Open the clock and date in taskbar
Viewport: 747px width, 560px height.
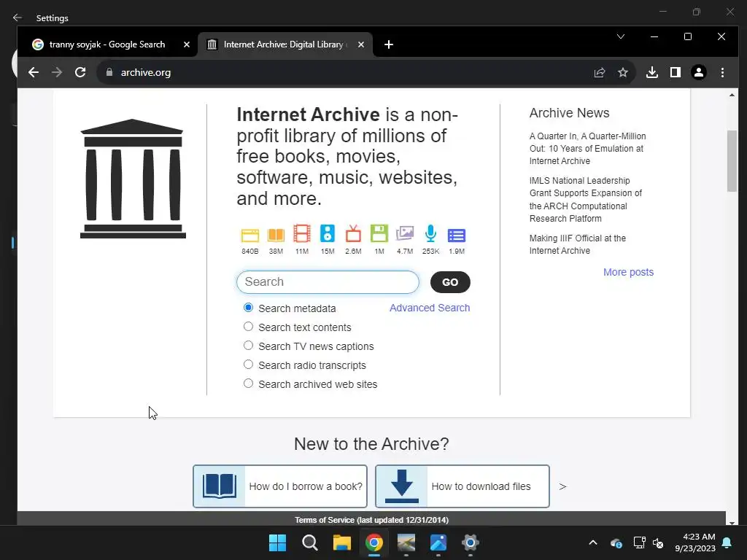click(x=695, y=542)
